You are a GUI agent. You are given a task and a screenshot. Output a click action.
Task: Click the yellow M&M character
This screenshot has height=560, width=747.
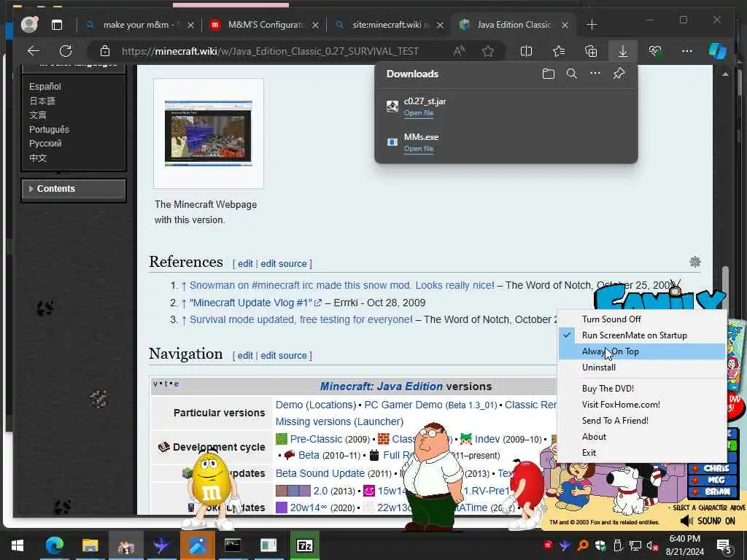pyautogui.click(x=212, y=488)
